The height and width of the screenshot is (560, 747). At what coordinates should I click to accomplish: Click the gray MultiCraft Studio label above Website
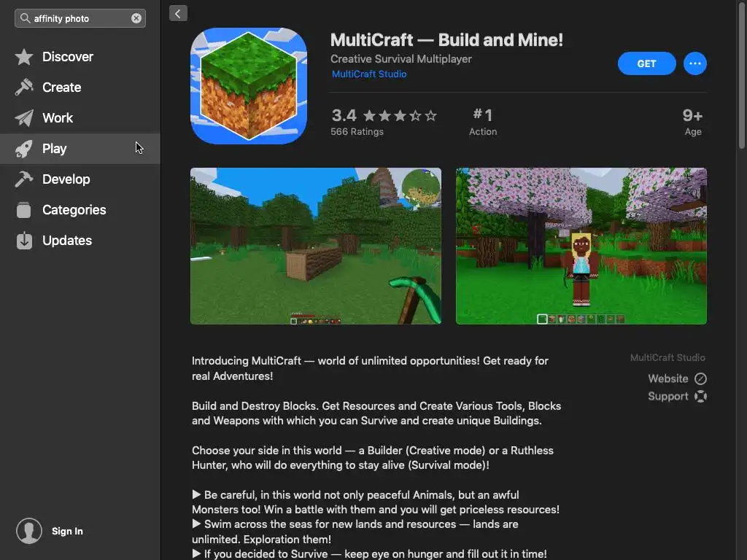point(667,357)
